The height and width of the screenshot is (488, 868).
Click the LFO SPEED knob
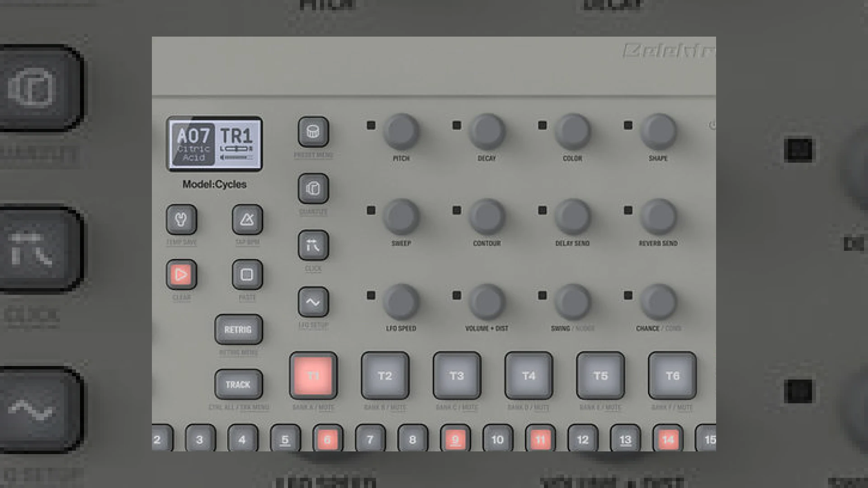401,302
